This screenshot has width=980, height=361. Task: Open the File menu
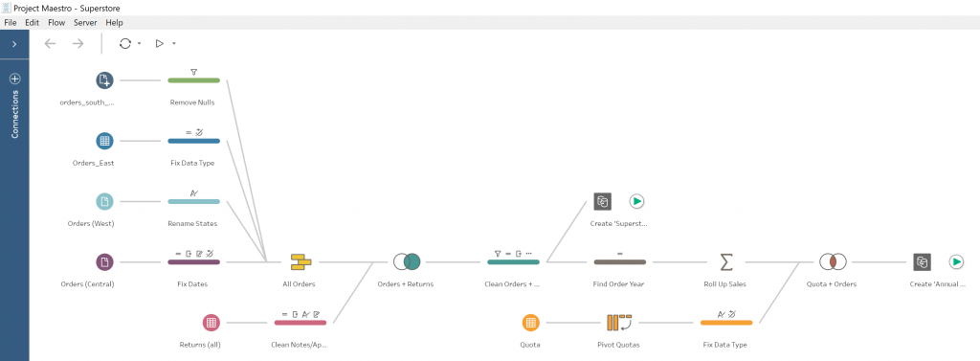point(10,23)
